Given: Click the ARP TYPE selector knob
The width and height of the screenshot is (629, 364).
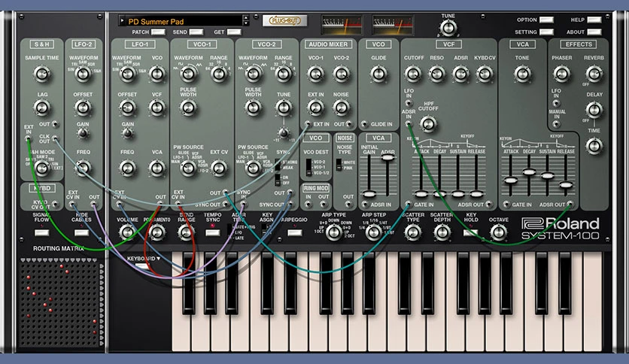Looking at the screenshot, I should pyautogui.click(x=333, y=232).
